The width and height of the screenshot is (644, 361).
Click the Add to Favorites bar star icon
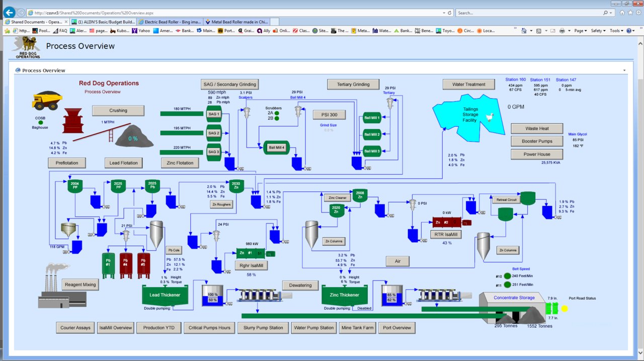pos(7,31)
